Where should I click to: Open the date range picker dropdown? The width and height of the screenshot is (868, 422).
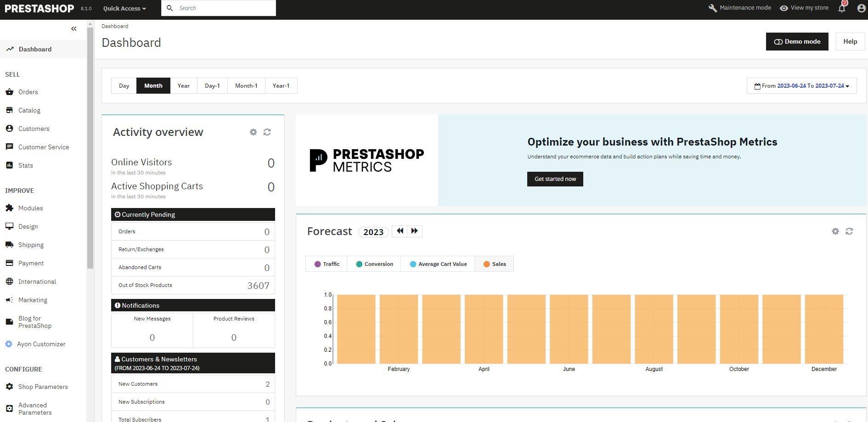coord(801,86)
